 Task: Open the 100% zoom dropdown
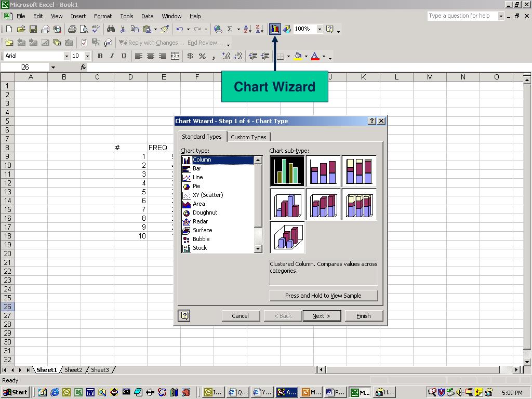(320, 29)
